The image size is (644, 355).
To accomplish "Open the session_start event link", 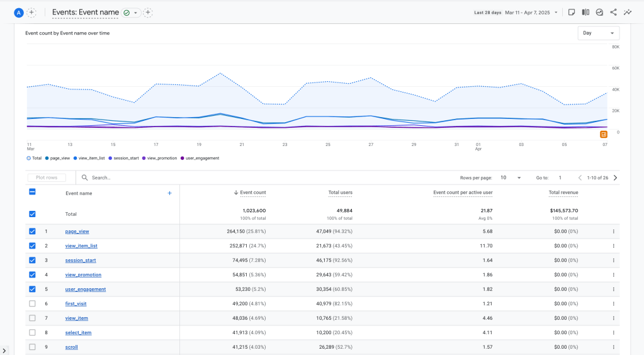I will 81,261.
